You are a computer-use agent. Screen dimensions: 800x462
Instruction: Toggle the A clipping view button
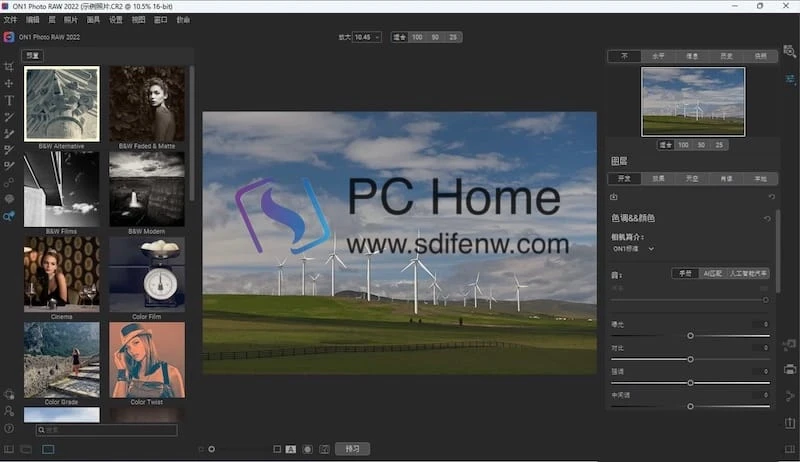point(291,449)
